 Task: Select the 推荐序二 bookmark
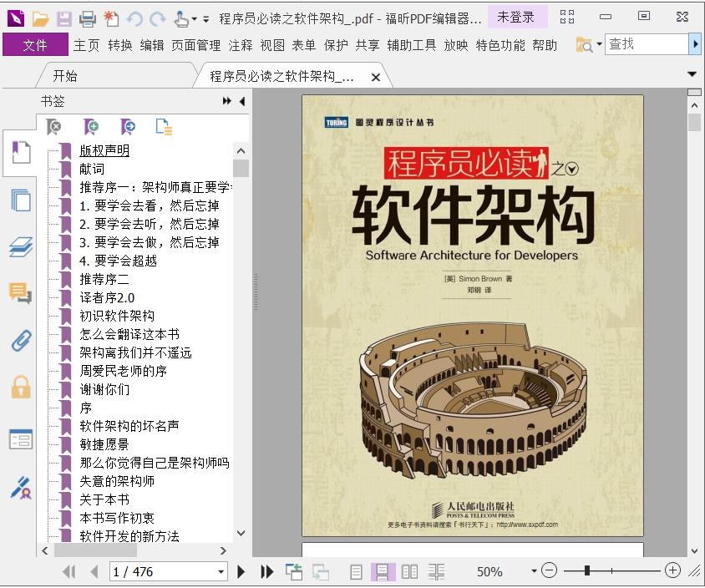pos(104,279)
